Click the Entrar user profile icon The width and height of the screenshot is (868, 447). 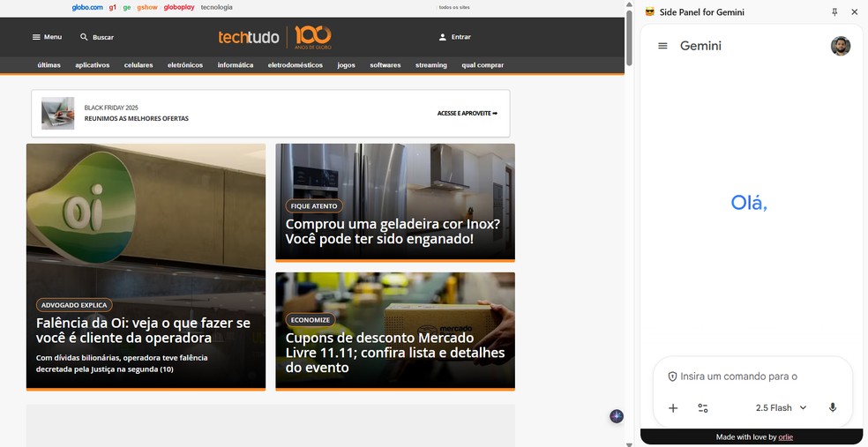pos(442,37)
